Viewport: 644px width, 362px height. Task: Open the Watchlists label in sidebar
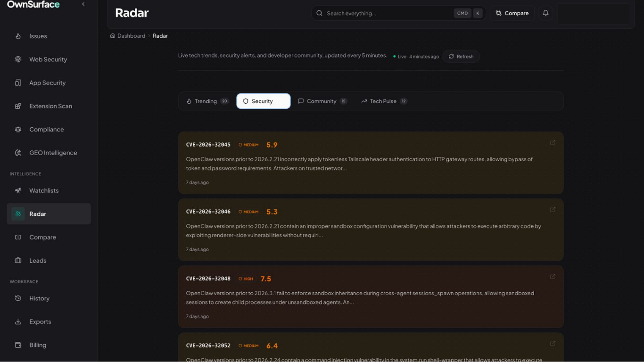click(44, 190)
